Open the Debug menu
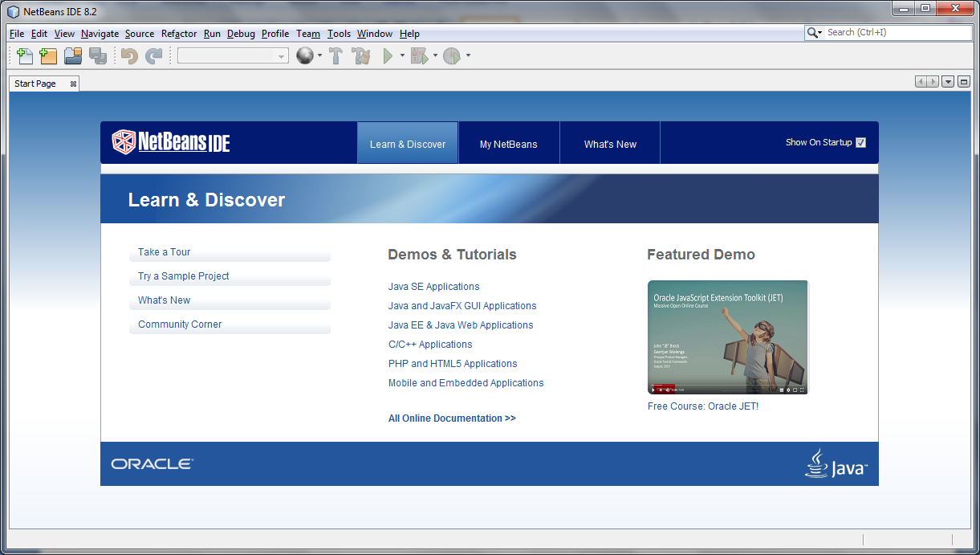Screen dimensions: 980x555 pos(241,34)
